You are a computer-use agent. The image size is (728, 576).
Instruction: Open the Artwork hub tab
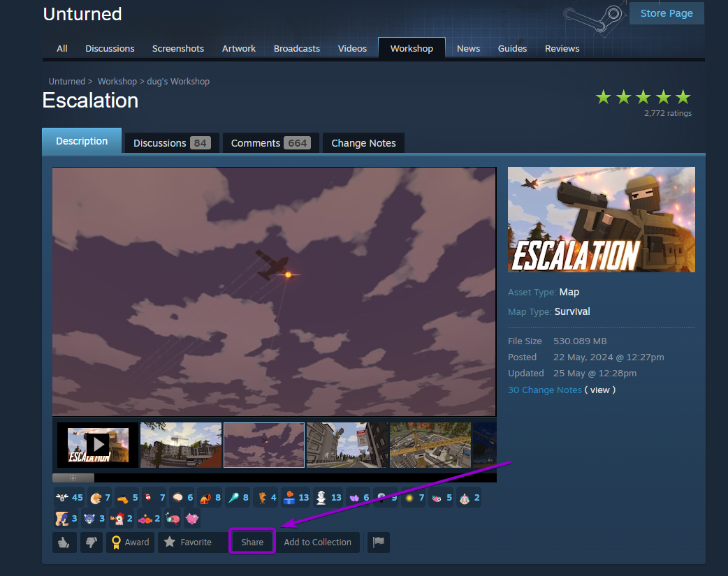239,48
